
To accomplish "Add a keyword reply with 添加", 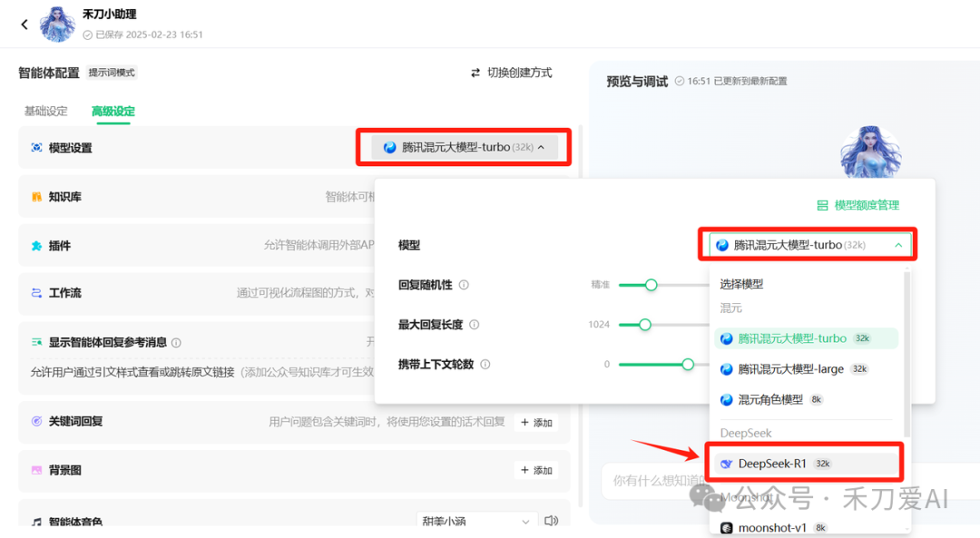I will click(x=536, y=423).
